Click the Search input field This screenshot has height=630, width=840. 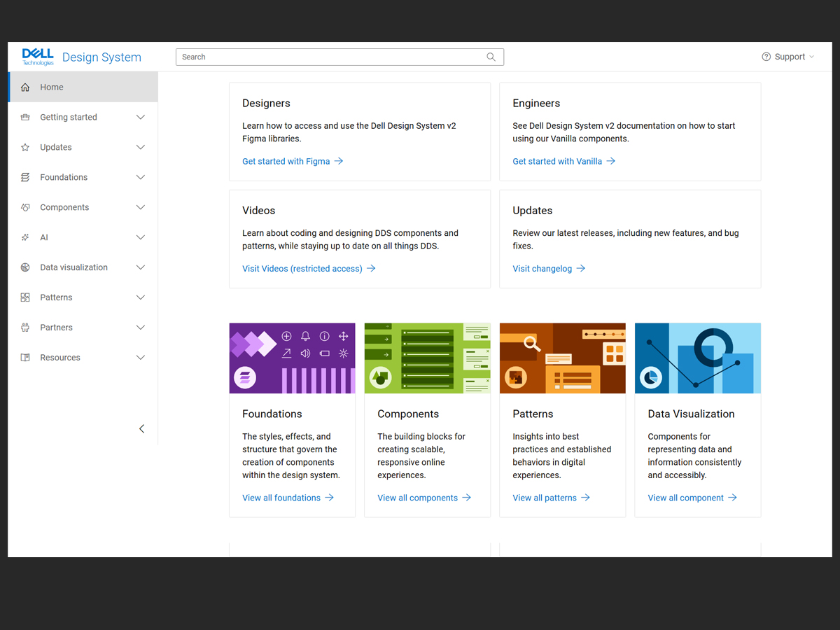[x=329, y=57]
